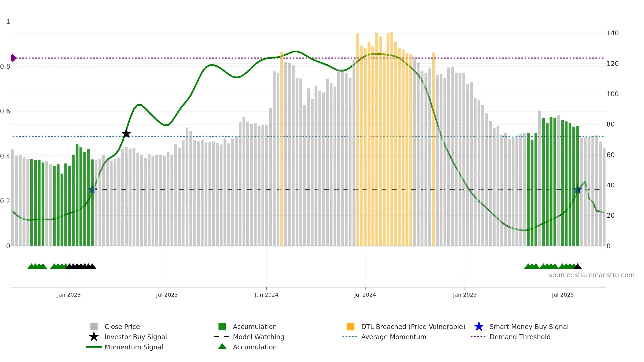Image resolution: width=644 pixels, height=362 pixels.
Task: Click the green Accumulation square legend icon
Action: click(x=222, y=327)
